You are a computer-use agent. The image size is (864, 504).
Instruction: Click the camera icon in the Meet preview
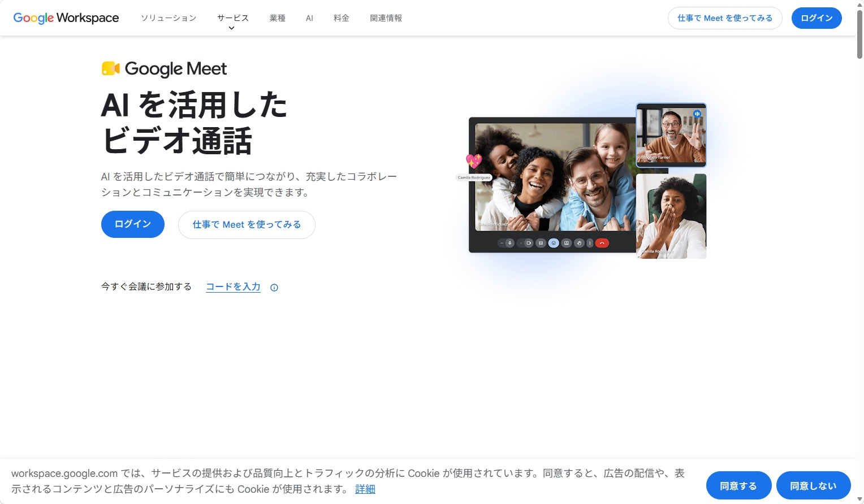click(529, 243)
